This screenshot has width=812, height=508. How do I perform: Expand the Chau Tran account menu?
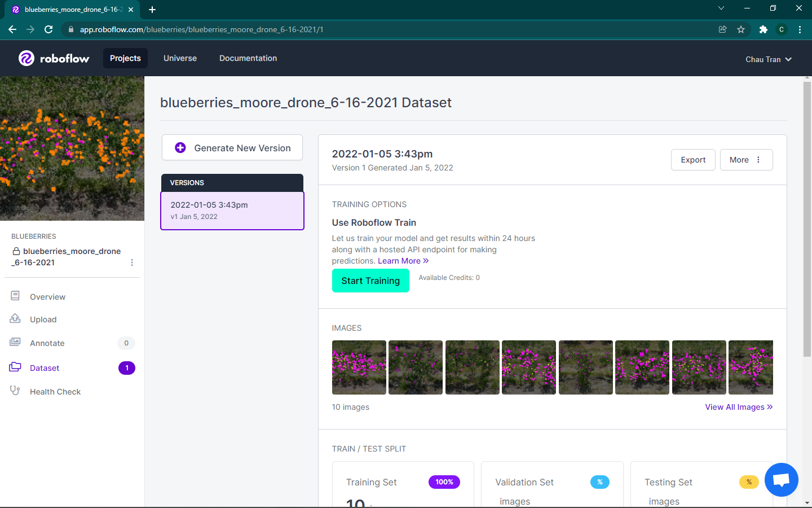point(768,59)
